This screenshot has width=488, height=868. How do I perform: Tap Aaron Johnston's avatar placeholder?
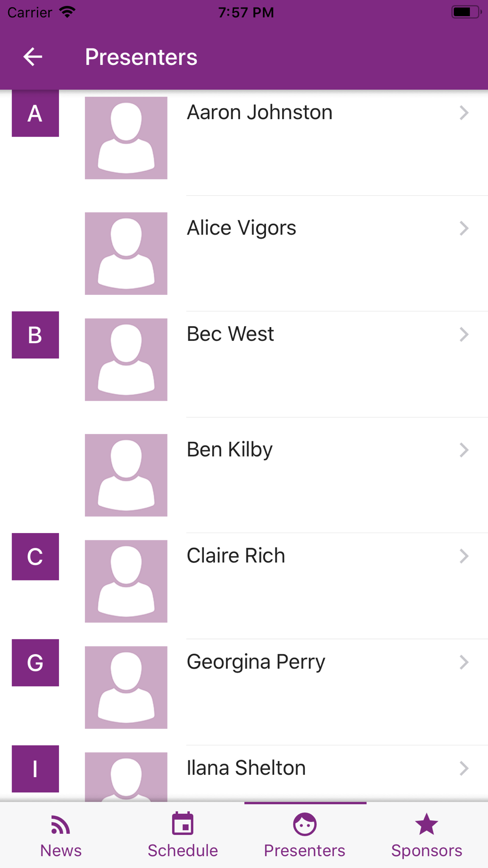click(126, 138)
